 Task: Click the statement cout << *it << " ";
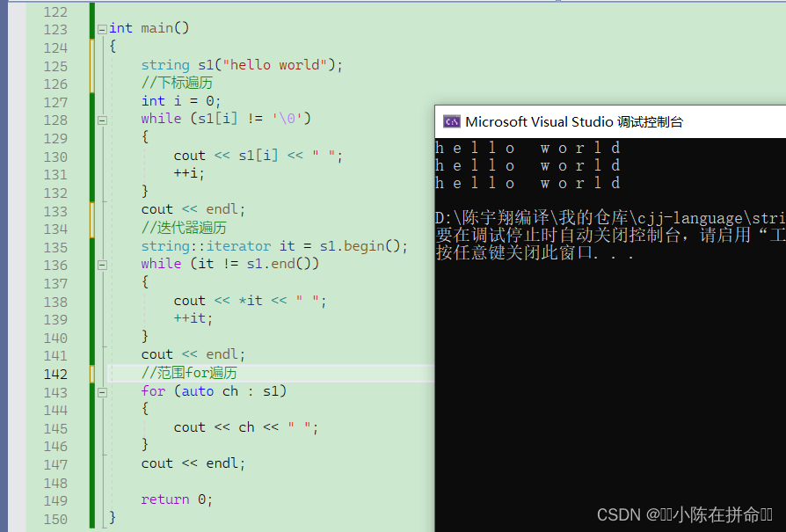(x=251, y=301)
